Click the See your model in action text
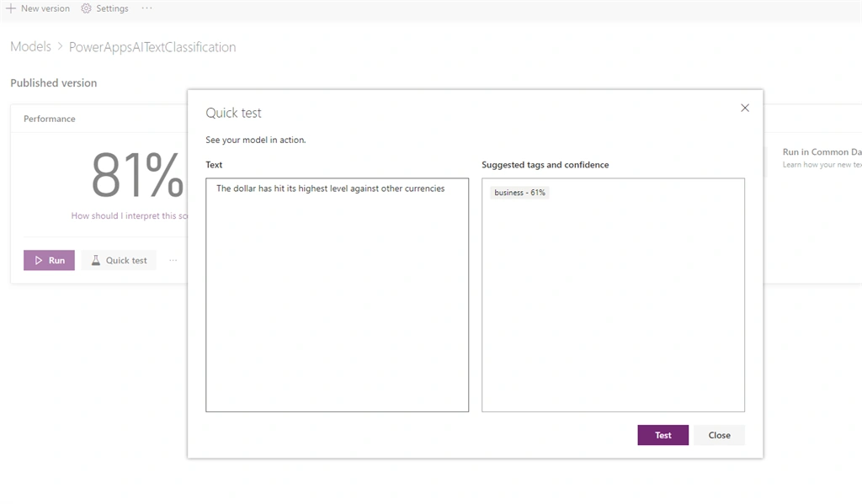This screenshot has height=504, width=862. pos(256,141)
